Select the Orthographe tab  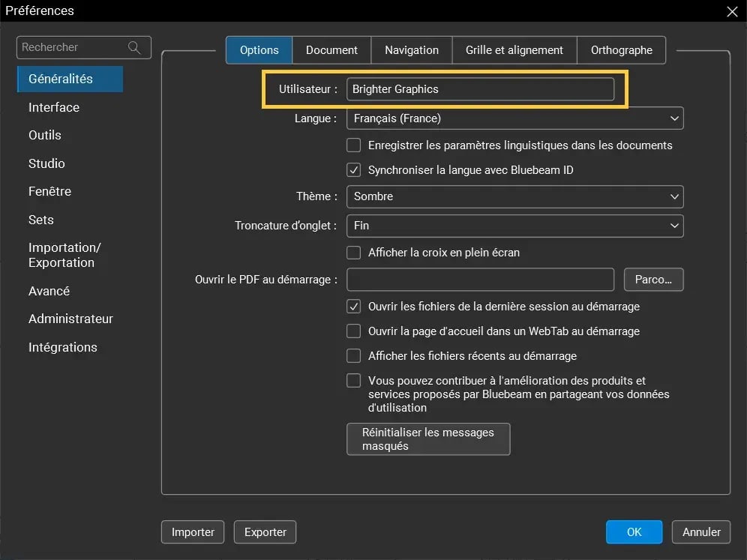click(622, 49)
